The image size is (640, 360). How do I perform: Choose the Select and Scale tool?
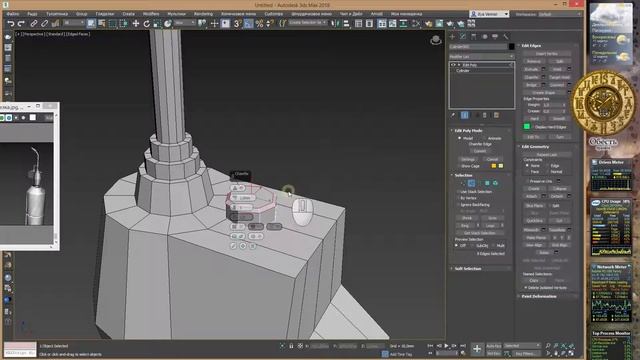157,24
